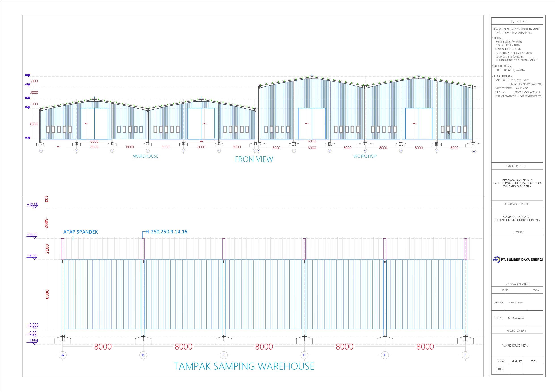Screen dimensions: 555x392
Task: Select the ATAP SPANDEK annotation text
Action: pyautogui.click(x=80, y=232)
